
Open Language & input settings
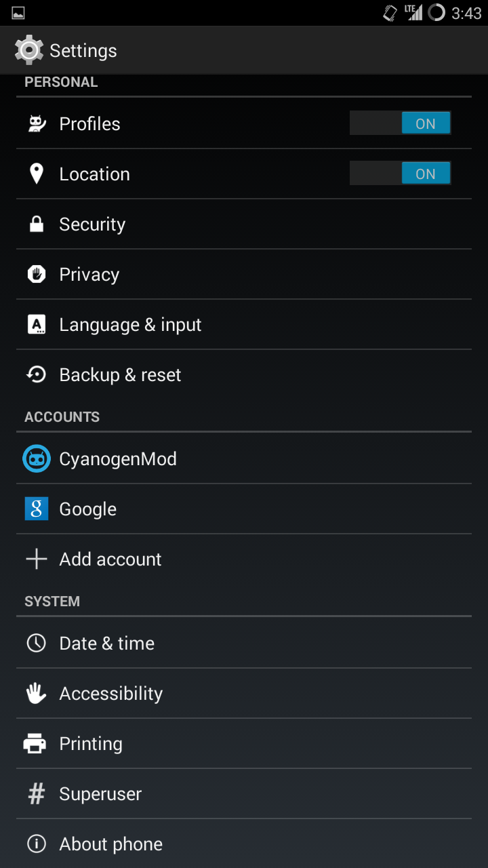(x=244, y=324)
